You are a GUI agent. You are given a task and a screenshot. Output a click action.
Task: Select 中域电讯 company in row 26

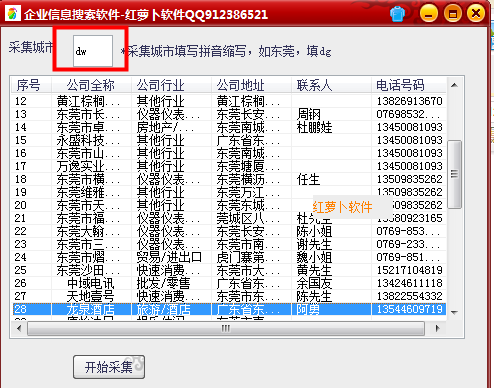[91, 283]
